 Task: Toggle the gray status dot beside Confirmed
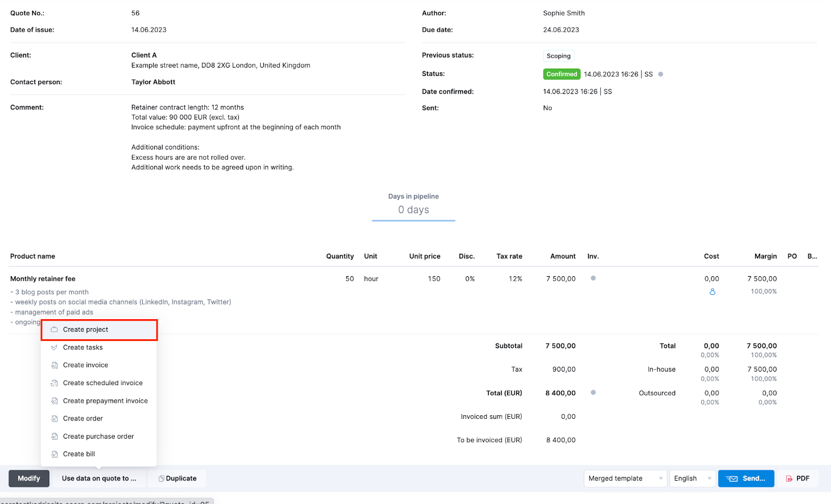[661, 74]
